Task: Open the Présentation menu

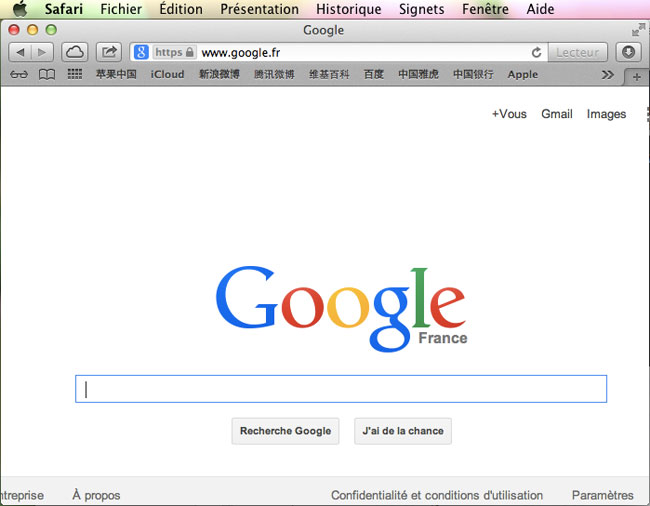Action: [260, 9]
